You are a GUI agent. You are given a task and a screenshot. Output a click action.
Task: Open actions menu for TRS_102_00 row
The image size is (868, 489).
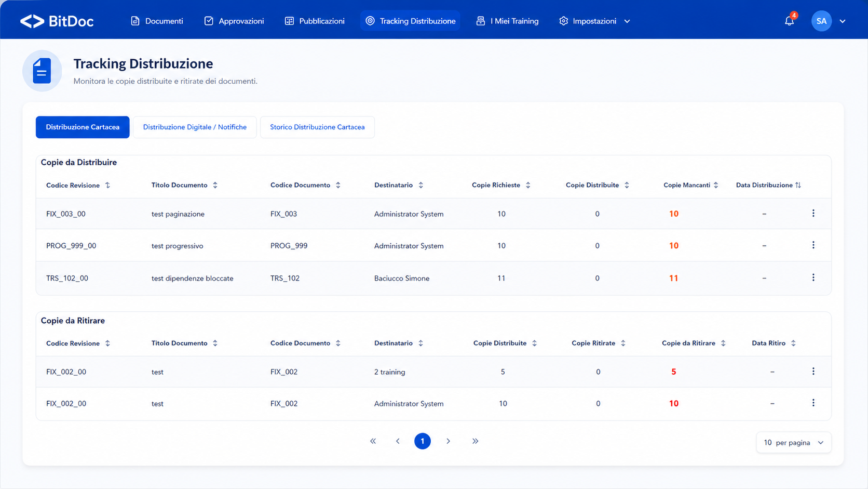click(x=813, y=278)
